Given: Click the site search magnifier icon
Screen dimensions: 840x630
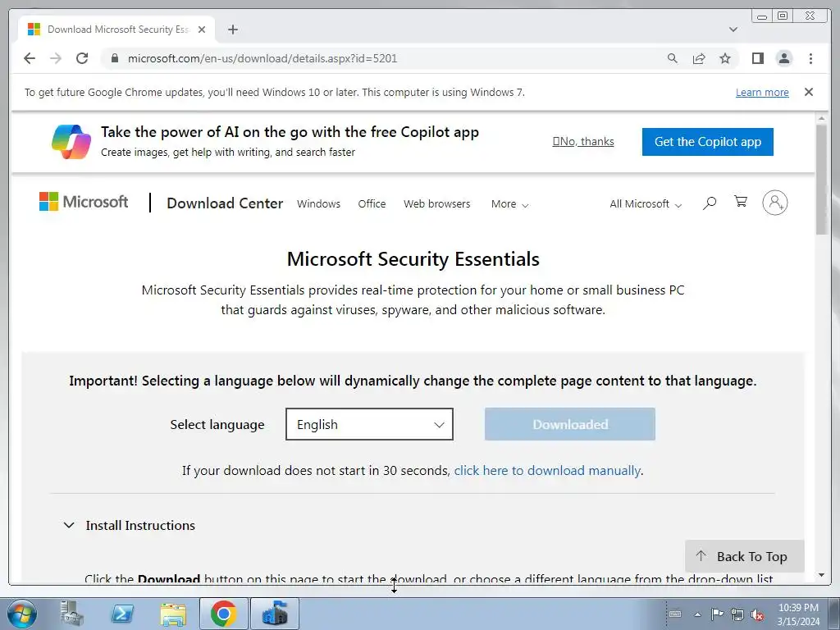Looking at the screenshot, I should click(x=710, y=203).
